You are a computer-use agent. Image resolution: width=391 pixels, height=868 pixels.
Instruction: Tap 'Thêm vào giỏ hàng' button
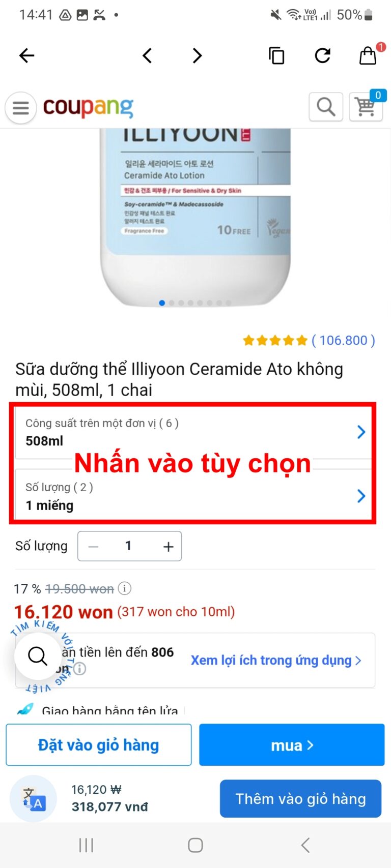pos(300,799)
